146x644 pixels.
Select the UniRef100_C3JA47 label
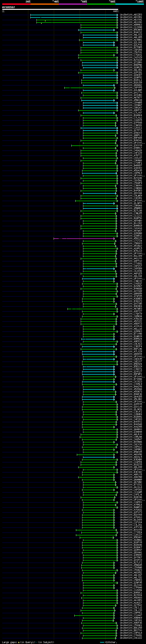[x=131, y=615]
